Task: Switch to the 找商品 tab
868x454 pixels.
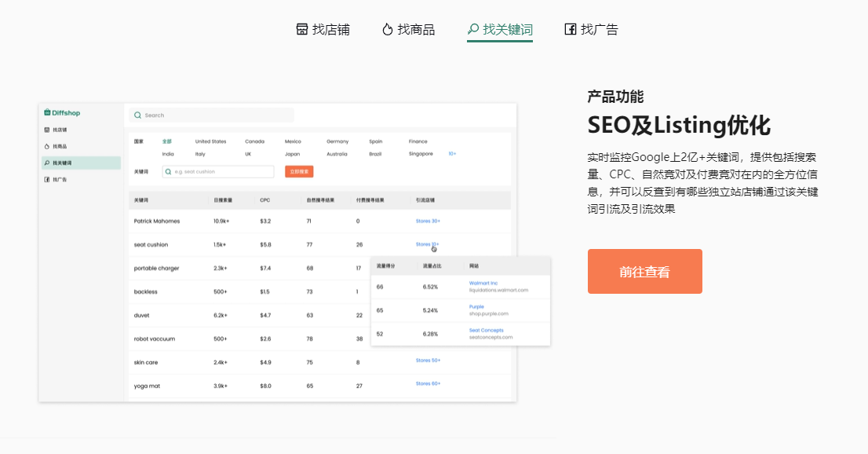Action: [409, 29]
